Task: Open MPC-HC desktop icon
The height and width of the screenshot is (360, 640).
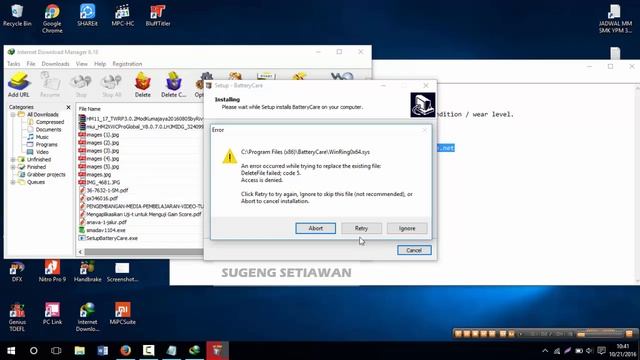Action: (x=122, y=16)
